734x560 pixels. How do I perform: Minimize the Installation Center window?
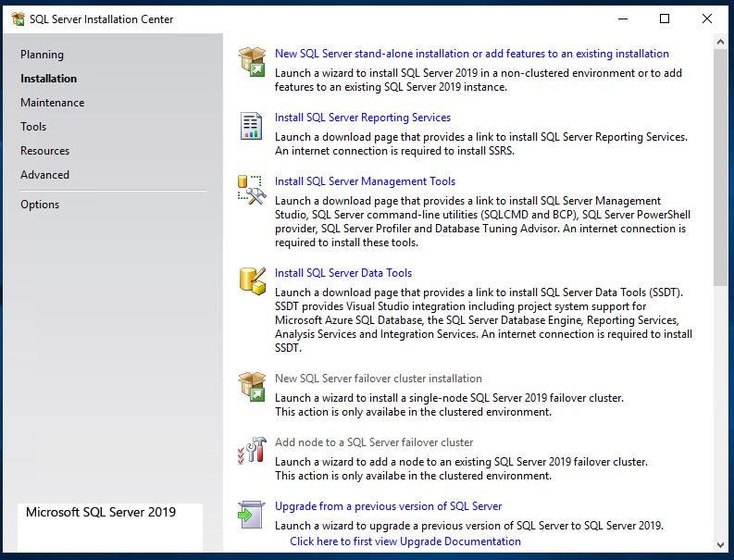point(623,19)
